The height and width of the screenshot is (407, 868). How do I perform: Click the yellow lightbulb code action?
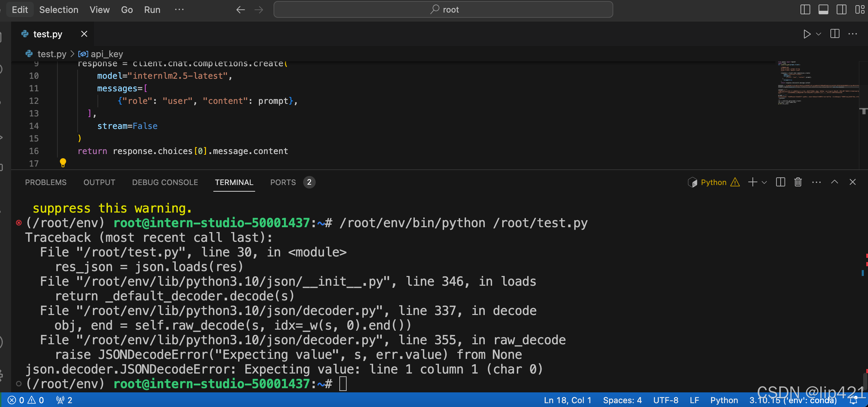pos(63,163)
